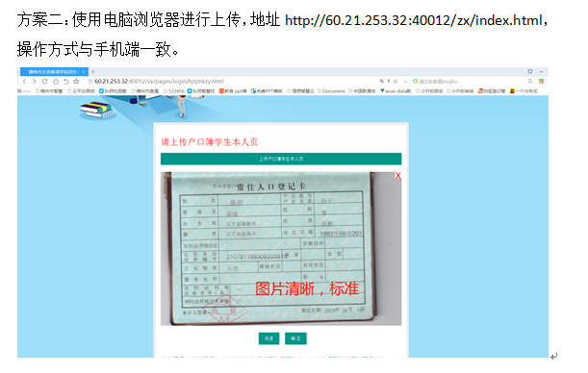Open the avue-data bookmark
Viewport: 588px width, 373px height.
tap(396, 91)
